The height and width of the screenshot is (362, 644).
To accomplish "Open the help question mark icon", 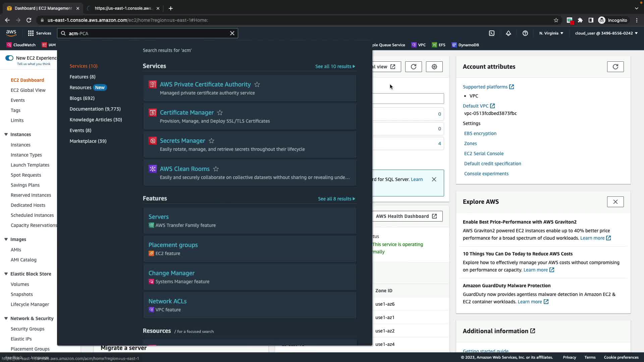I will (525, 33).
